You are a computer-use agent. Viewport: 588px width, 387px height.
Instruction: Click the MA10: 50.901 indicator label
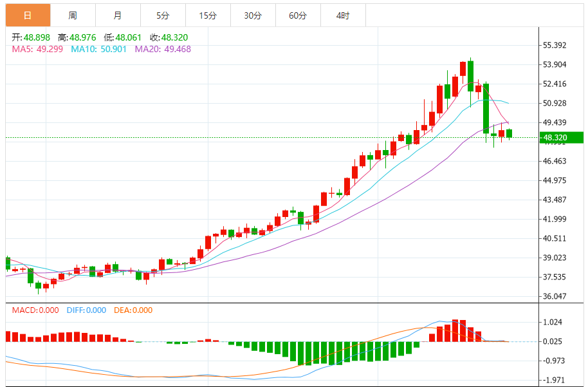pos(98,49)
